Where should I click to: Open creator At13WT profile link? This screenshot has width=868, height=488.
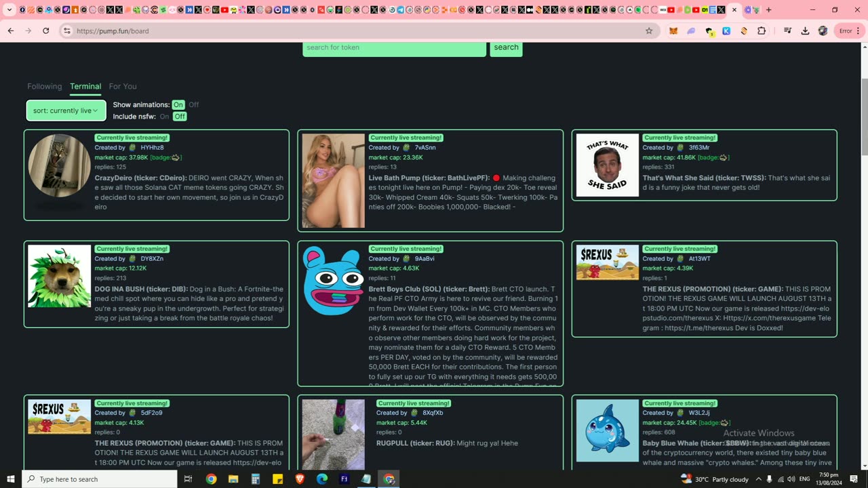point(700,259)
